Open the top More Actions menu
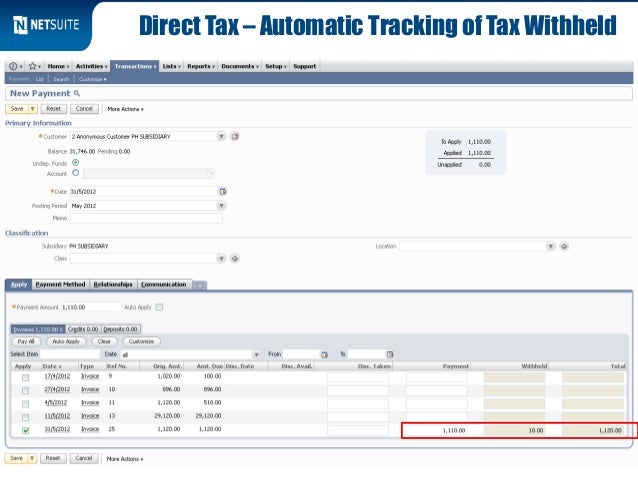638x479 pixels. [125, 109]
